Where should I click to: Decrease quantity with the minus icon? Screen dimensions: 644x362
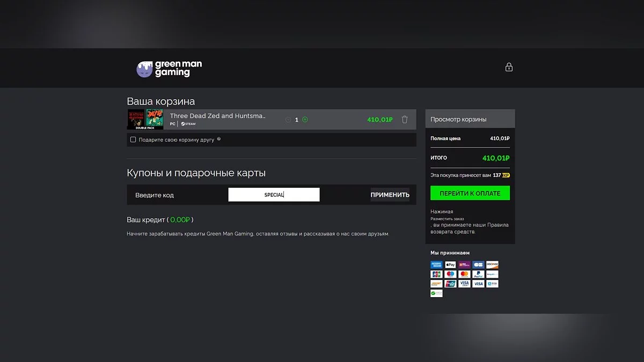[288, 120]
